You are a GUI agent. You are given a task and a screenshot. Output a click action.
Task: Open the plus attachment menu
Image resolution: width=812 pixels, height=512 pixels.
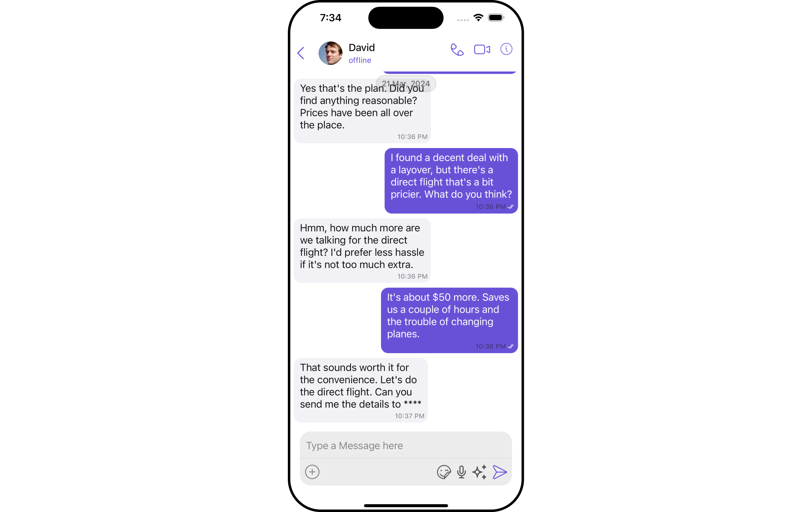point(312,472)
